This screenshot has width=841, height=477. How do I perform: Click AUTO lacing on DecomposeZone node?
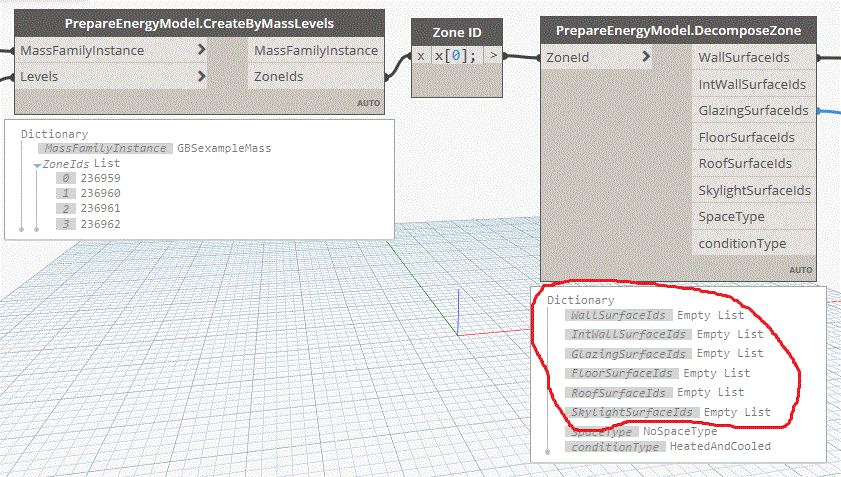(x=801, y=270)
